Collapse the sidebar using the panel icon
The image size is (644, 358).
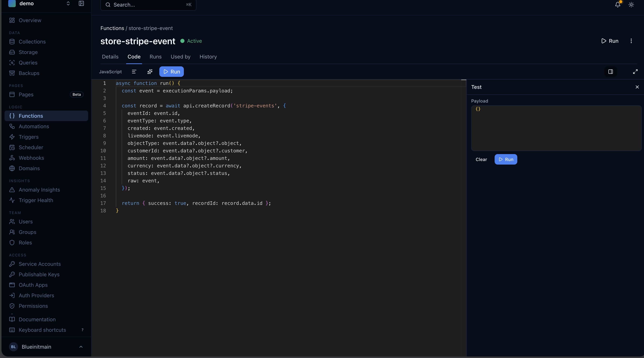pyautogui.click(x=81, y=4)
